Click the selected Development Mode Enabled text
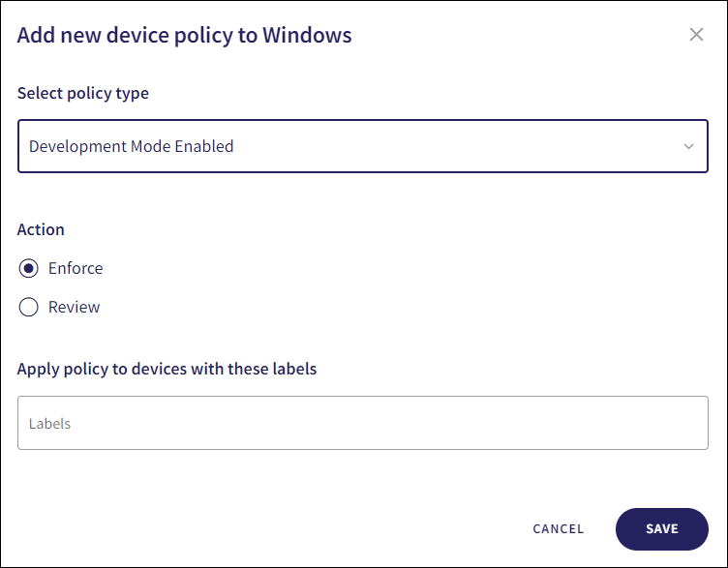 pyautogui.click(x=132, y=147)
